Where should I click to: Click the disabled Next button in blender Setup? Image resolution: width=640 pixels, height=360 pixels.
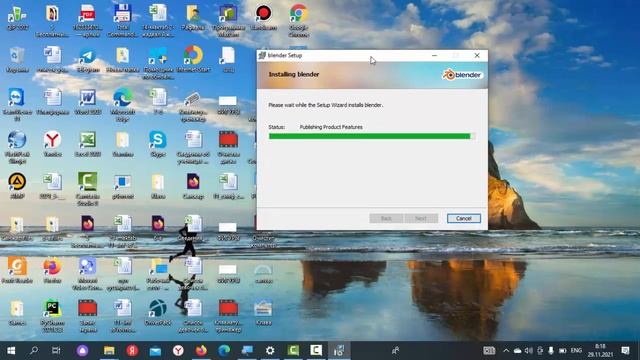(421, 218)
